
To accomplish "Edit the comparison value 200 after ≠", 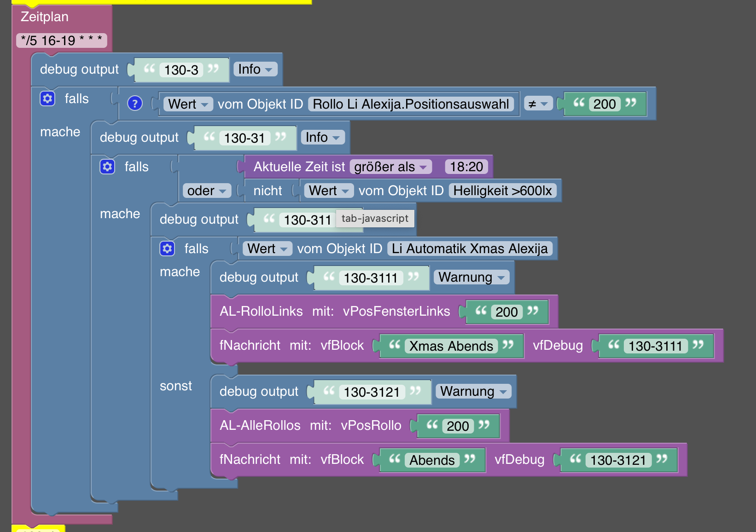I will pyautogui.click(x=605, y=104).
